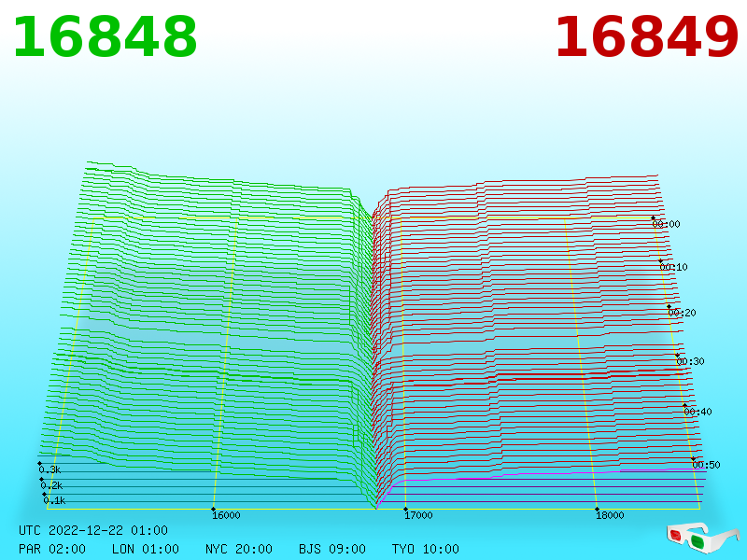This screenshot has width=747, height=560.
Task: Select the 16000 price axis label
Action: (x=226, y=515)
